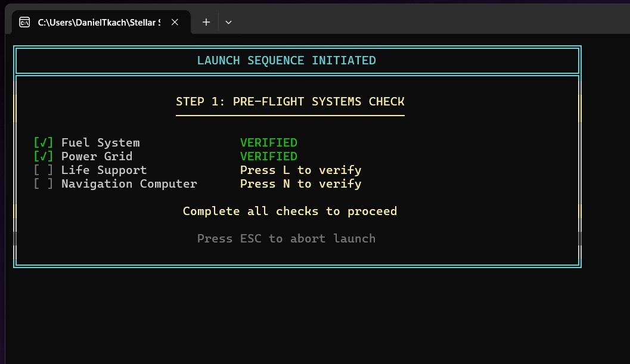630x364 pixels.
Task: Select the LAUNCH SEQUENCE INITIATED header bar
Action: click(x=286, y=60)
